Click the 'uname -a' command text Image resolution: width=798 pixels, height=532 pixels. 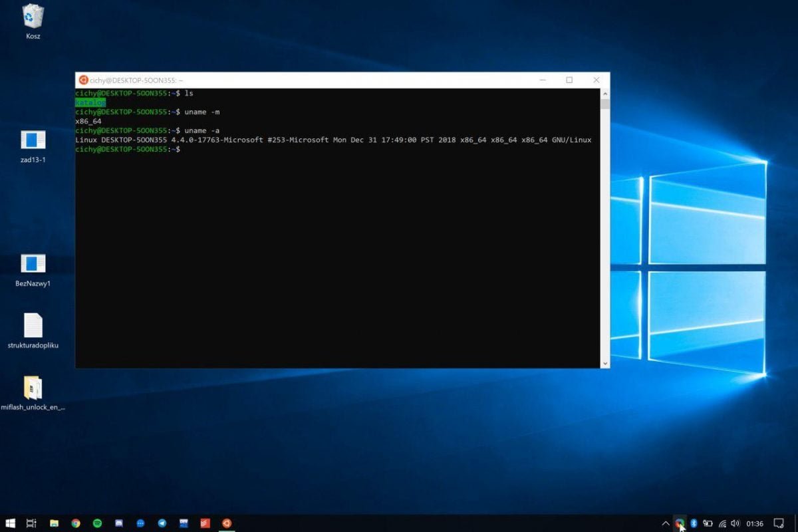[x=202, y=130]
